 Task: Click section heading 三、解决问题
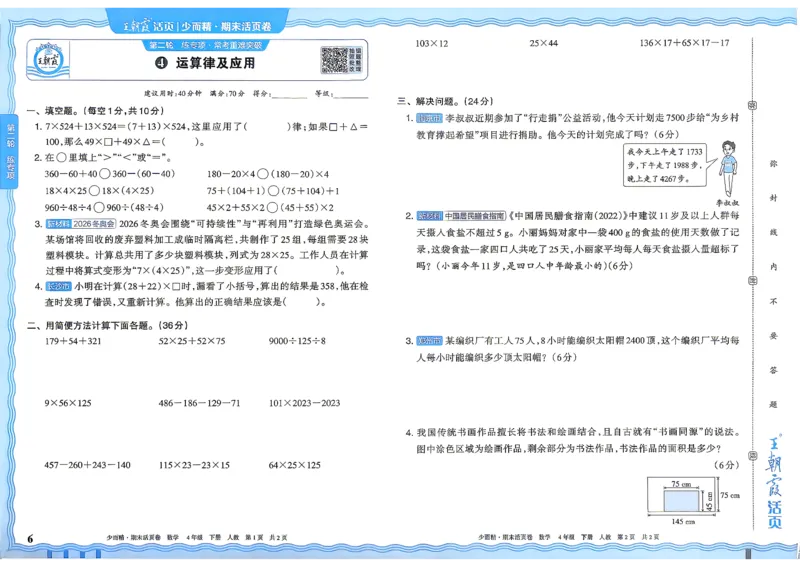click(445, 101)
